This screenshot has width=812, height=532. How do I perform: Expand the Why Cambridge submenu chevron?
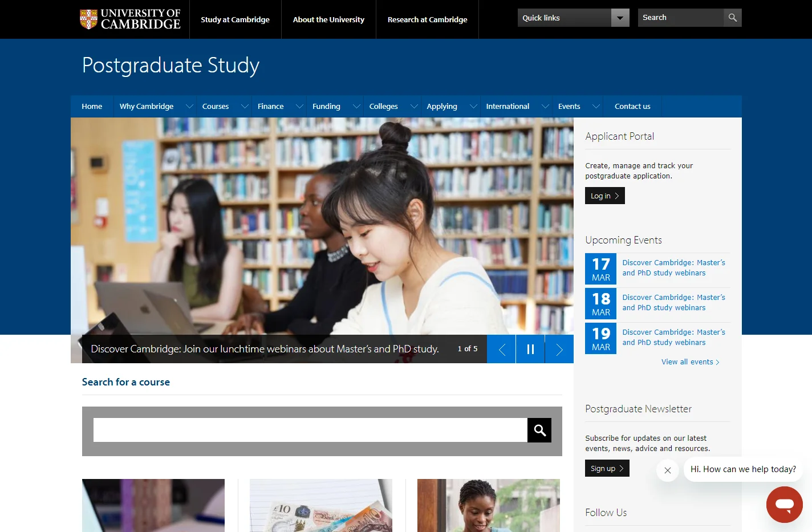point(189,106)
